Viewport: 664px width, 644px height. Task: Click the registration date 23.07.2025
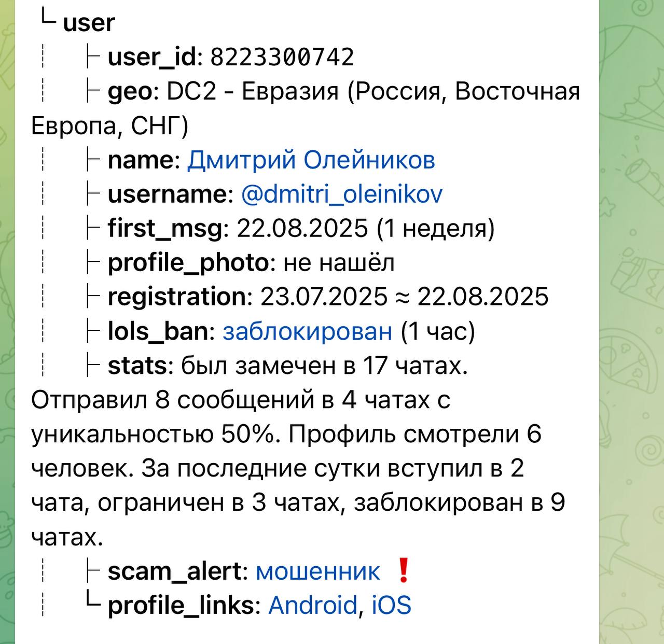[x=324, y=297]
